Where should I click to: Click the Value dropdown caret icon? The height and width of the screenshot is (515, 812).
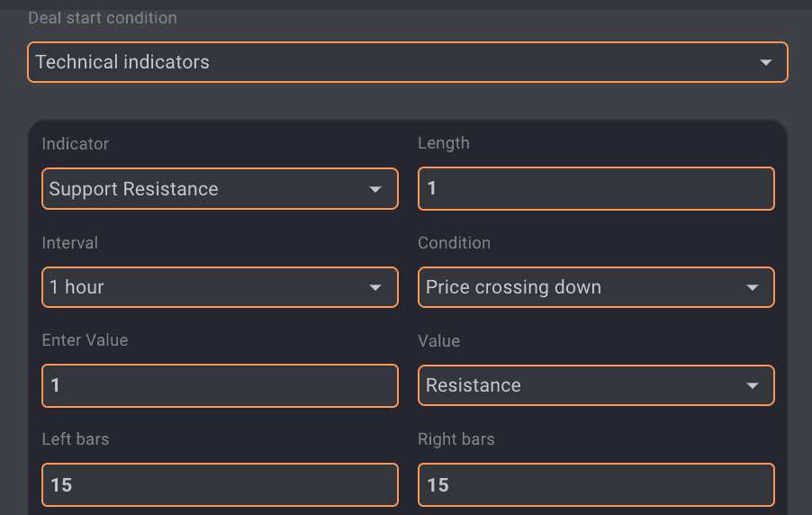point(753,386)
